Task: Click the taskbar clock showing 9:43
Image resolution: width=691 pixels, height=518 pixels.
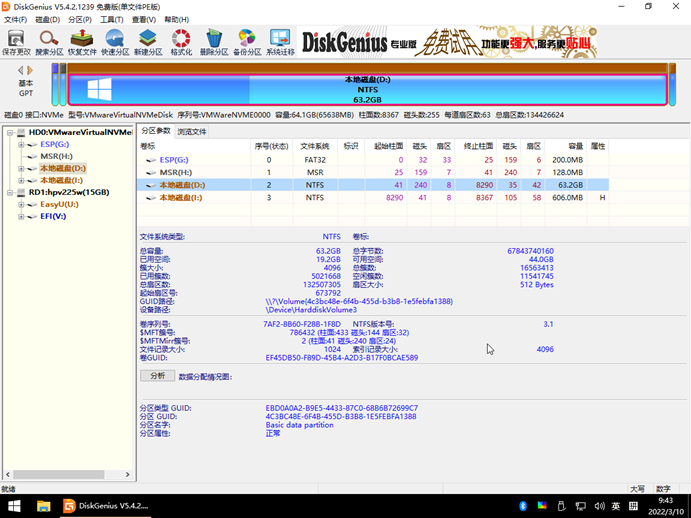Action: click(665, 506)
